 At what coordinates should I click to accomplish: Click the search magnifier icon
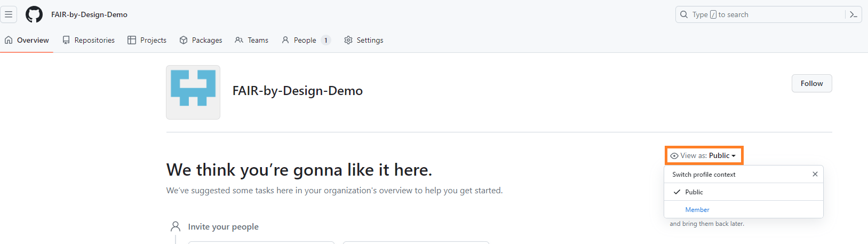pyautogui.click(x=684, y=14)
